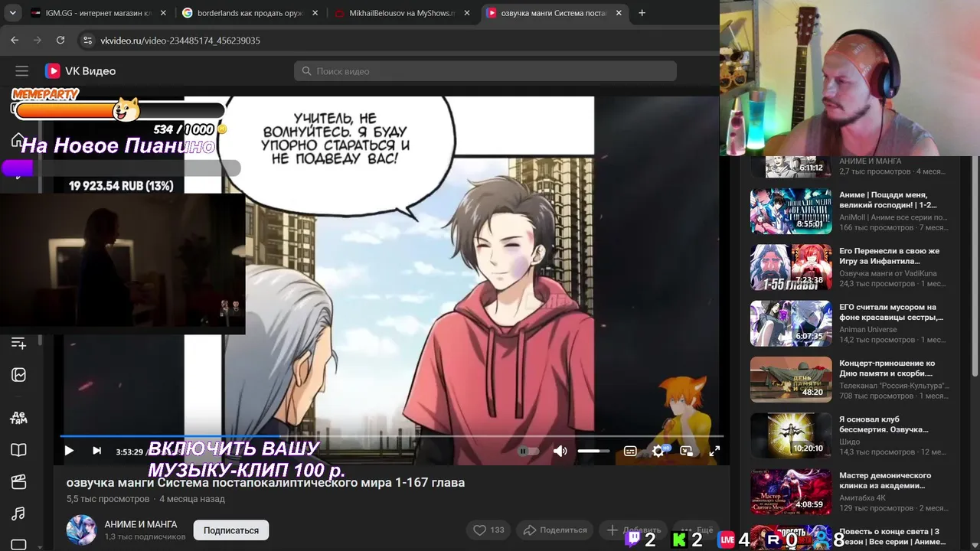
Task: Open the Ещё more options menu
Action: coord(697,530)
